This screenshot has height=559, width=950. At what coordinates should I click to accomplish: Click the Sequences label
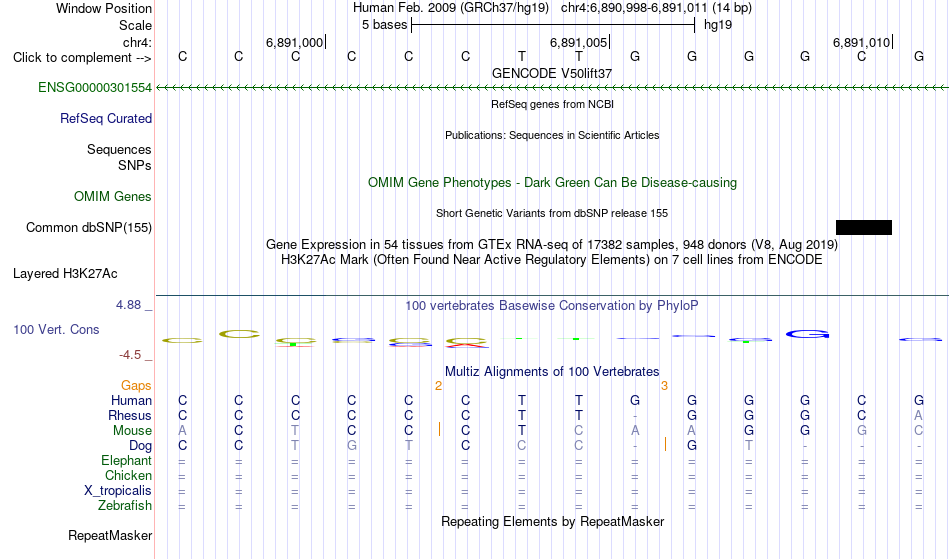coord(119,150)
